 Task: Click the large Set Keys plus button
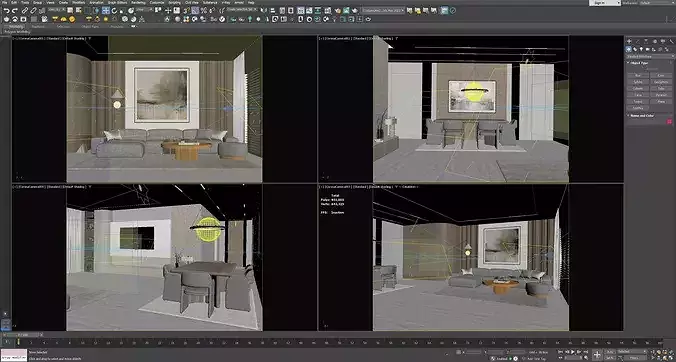[x=597, y=355]
